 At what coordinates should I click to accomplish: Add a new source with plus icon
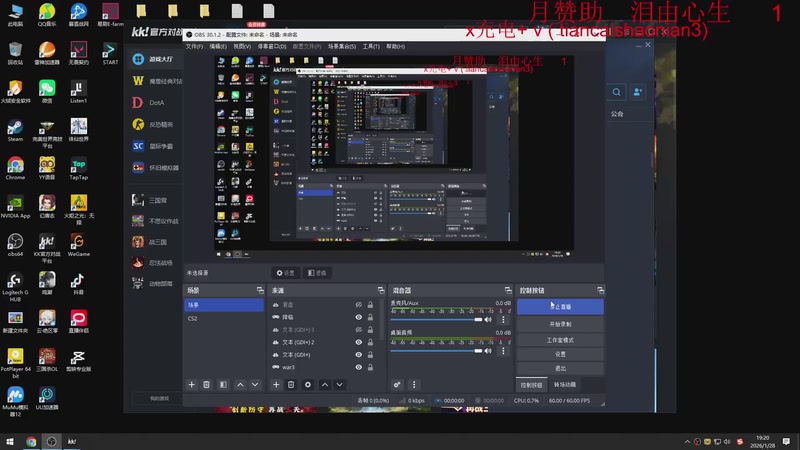pyautogui.click(x=276, y=385)
